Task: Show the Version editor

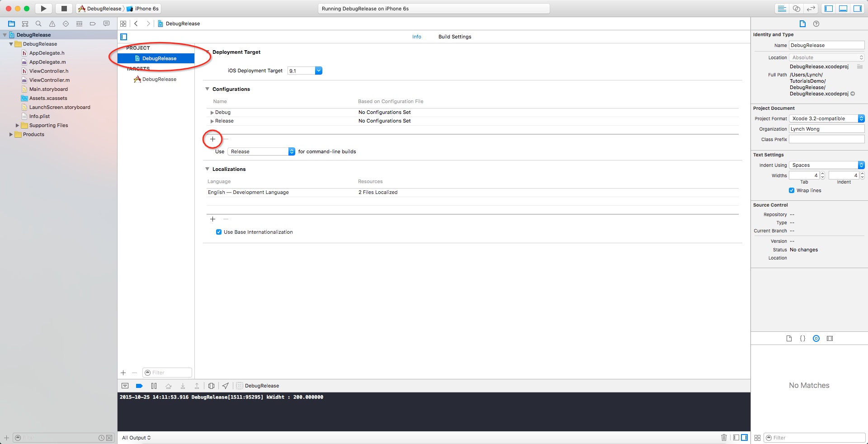Action: tap(811, 9)
